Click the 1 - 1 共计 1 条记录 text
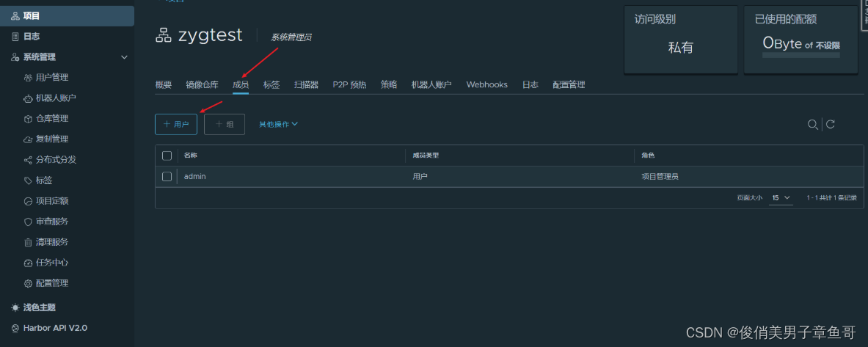 [831, 197]
